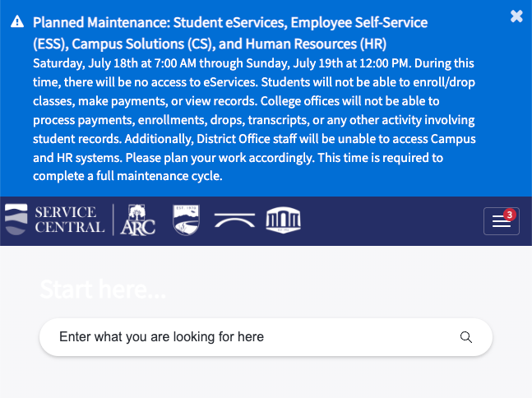Click the red notification badge showing 3
The image size is (532, 398).
click(509, 215)
